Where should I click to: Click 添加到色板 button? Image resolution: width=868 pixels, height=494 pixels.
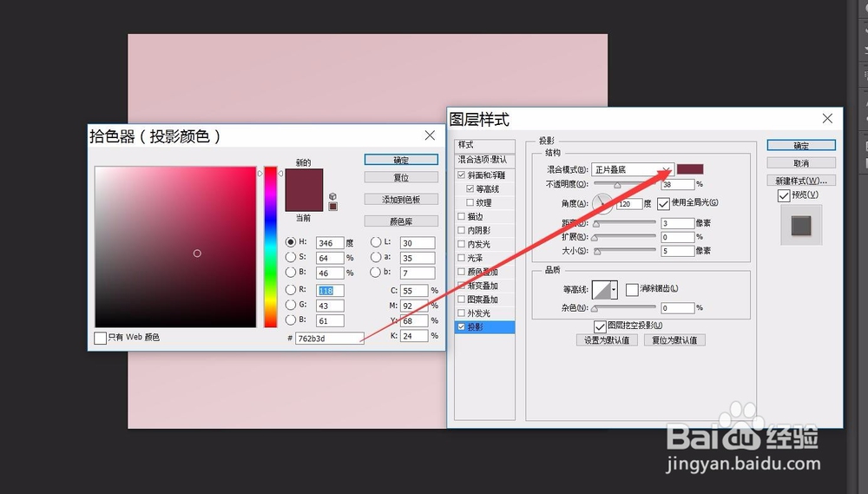click(401, 200)
